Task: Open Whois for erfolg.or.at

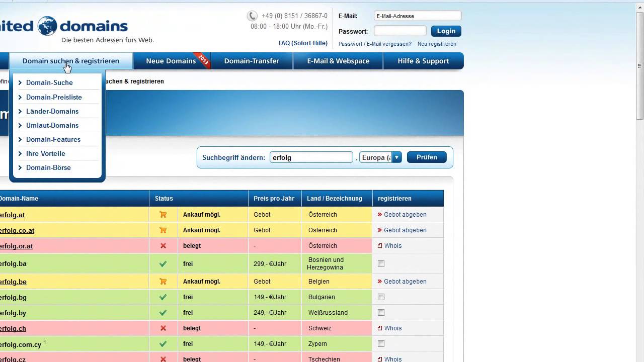Action: tap(393, 246)
